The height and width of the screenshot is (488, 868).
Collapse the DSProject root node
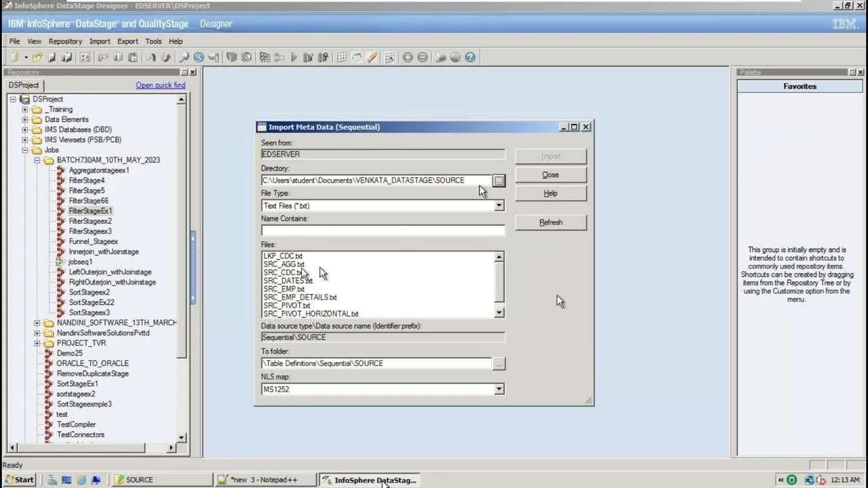[x=13, y=99]
